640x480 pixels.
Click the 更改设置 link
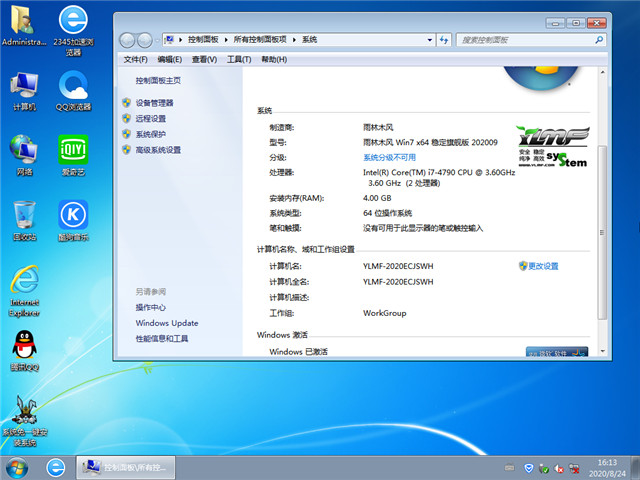[x=543, y=266]
